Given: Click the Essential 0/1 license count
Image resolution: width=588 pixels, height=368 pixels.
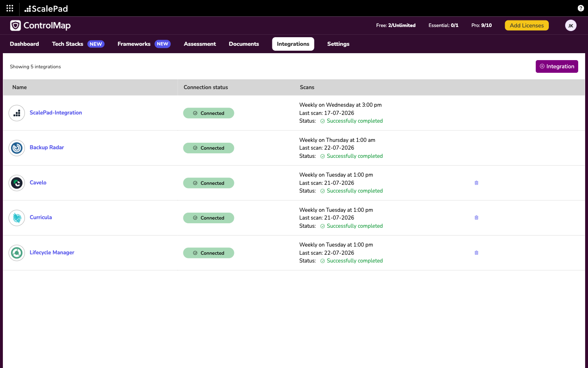Looking at the screenshot, I should pos(443,25).
